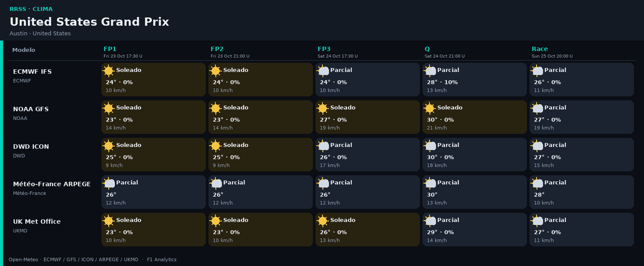The height and width of the screenshot is (266, 644).
Task: Click the Météo-France ARPEGE model name
Action: pos(52,184)
